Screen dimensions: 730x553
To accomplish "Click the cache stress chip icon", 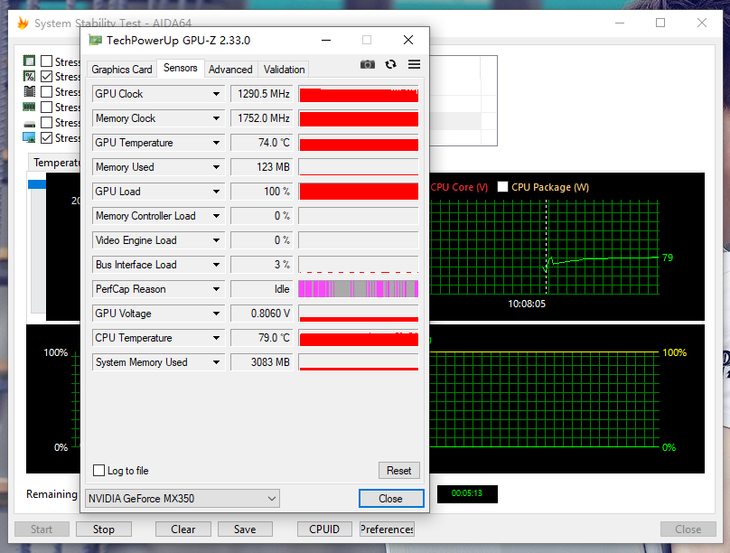I will [x=29, y=92].
